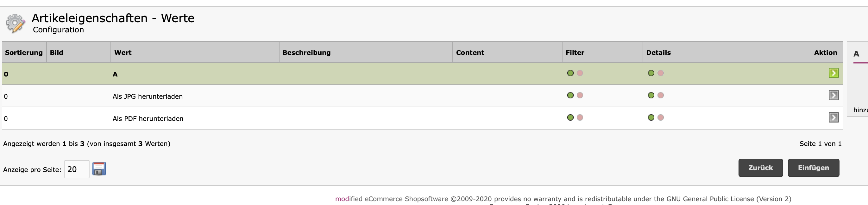Select the Als JPG herunterladen row text
Viewport: 868px width, 205px height.
click(x=148, y=96)
